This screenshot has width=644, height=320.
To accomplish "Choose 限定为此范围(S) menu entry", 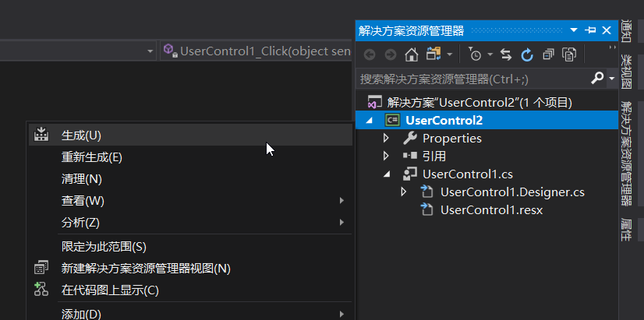I will pos(190,247).
